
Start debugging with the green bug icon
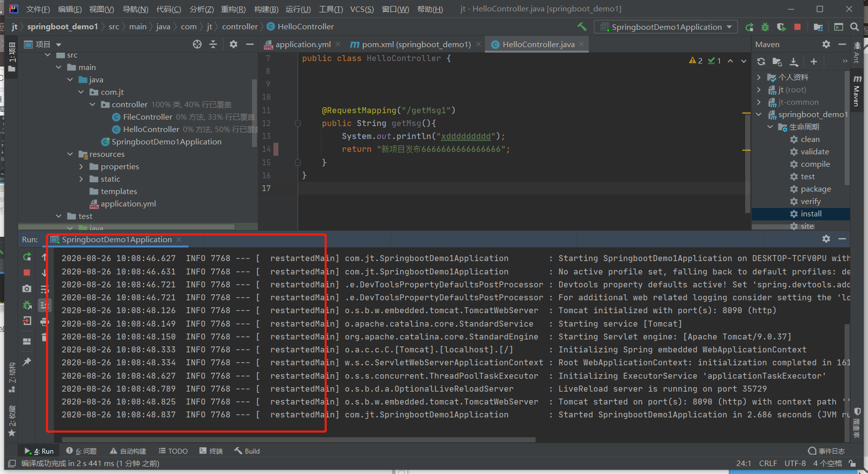tap(765, 27)
